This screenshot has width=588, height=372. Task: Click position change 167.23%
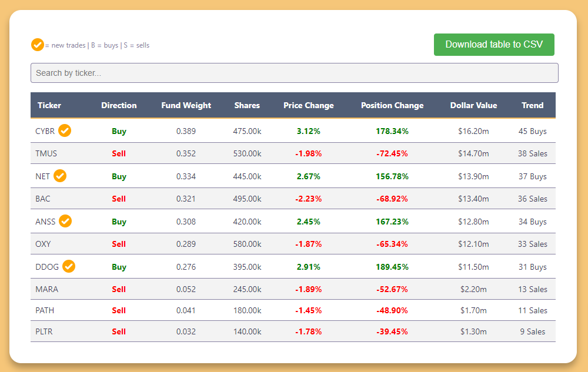392,222
